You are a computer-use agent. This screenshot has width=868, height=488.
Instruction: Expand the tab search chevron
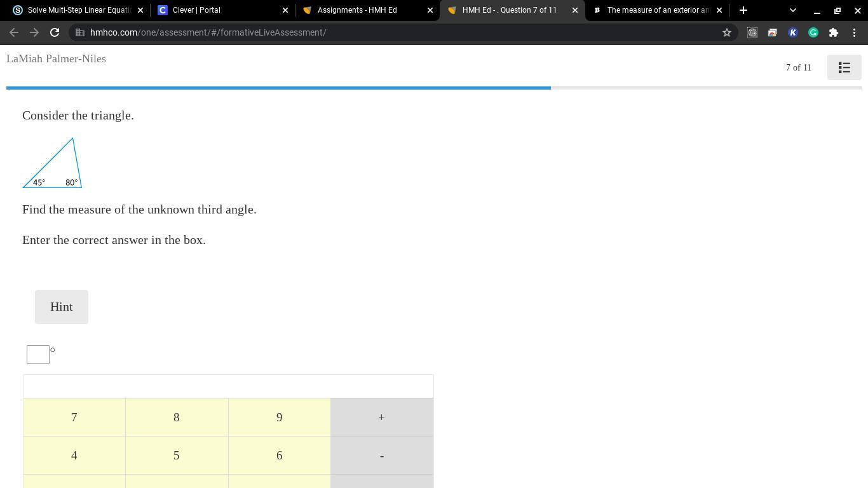click(792, 10)
